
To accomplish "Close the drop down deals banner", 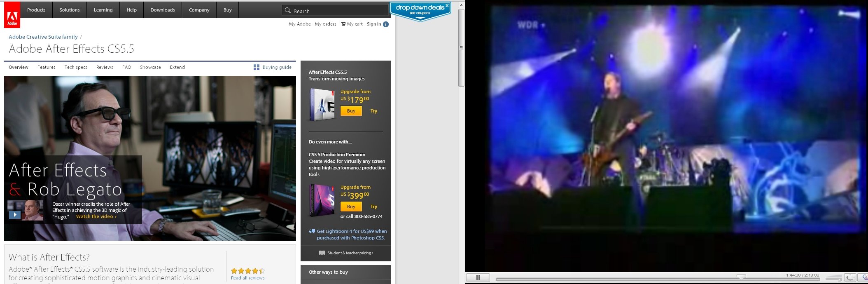I will pyautogui.click(x=447, y=5).
